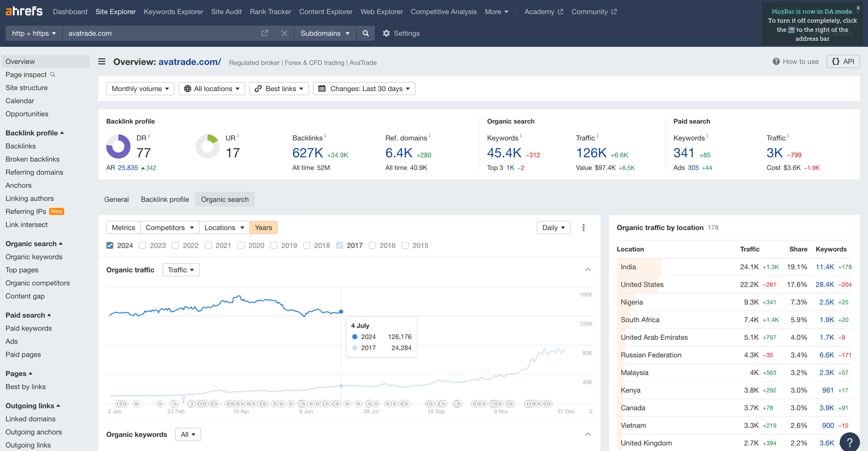Open the Best links dropdown
The height and width of the screenshot is (451, 868).
coord(279,89)
